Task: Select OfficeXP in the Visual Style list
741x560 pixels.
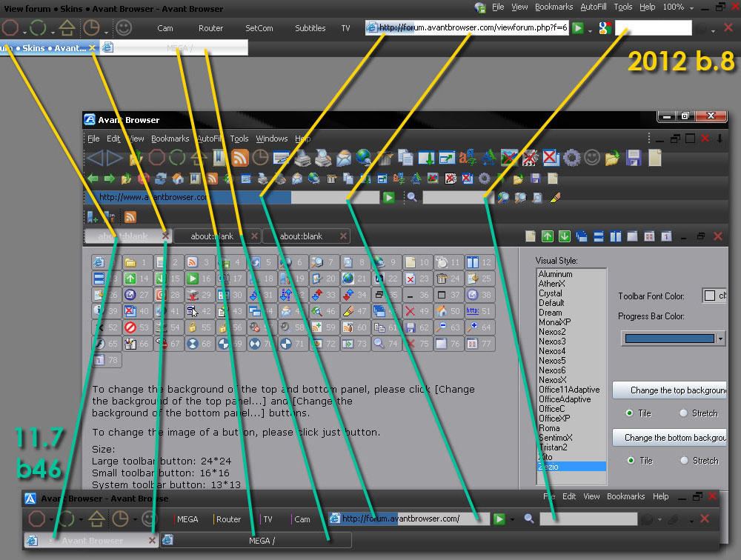Action: tap(554, 419)
